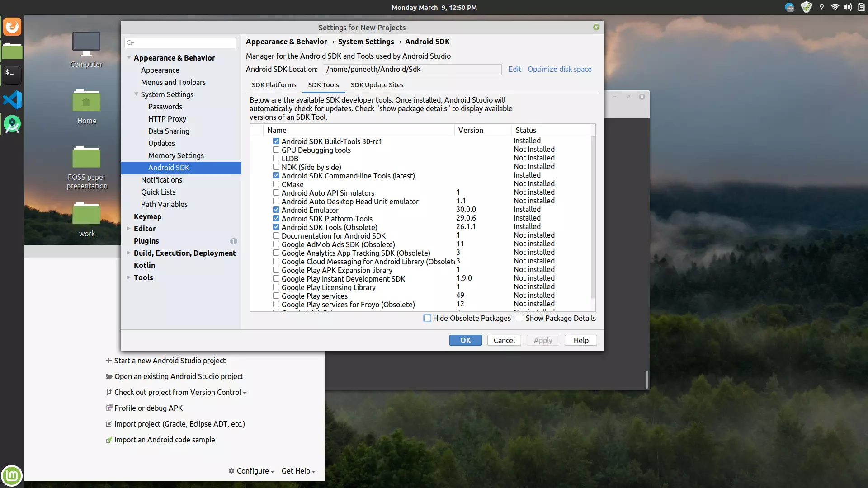Switch to SDK Update Sites tab
Viewport: 868px width, 488px height.
[377, 85]
